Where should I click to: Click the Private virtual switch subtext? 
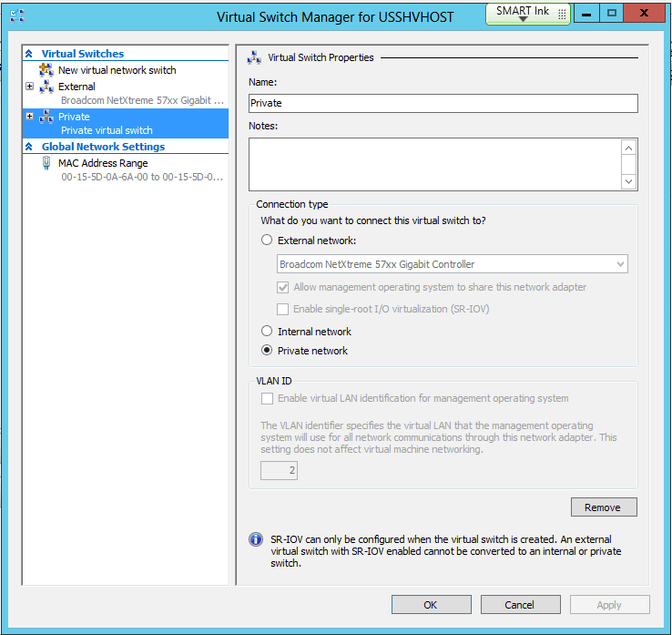click(107, 130)
